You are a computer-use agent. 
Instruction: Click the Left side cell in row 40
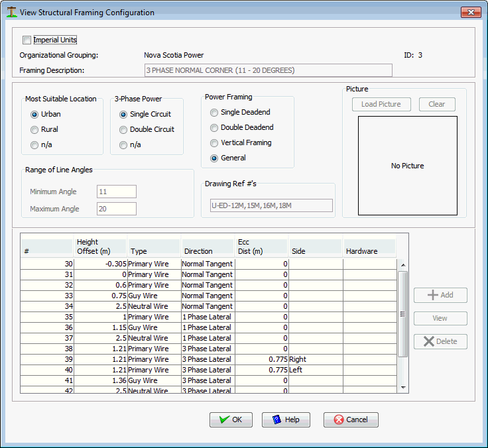[x=316, y=370]
